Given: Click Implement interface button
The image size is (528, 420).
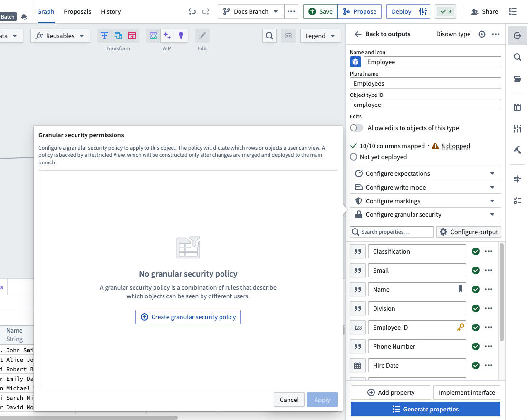Looking at the screenshot, I should (x=467, y=392).
